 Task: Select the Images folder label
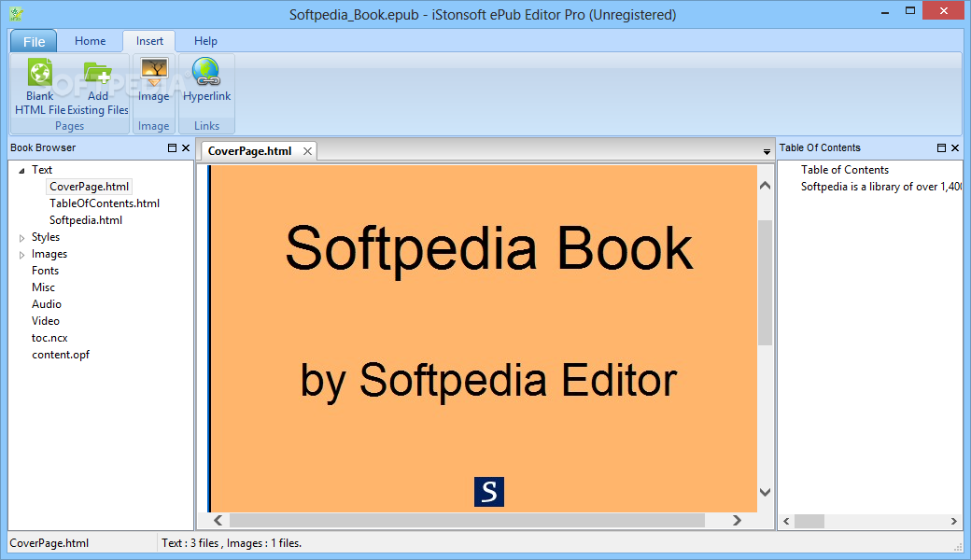49,254
